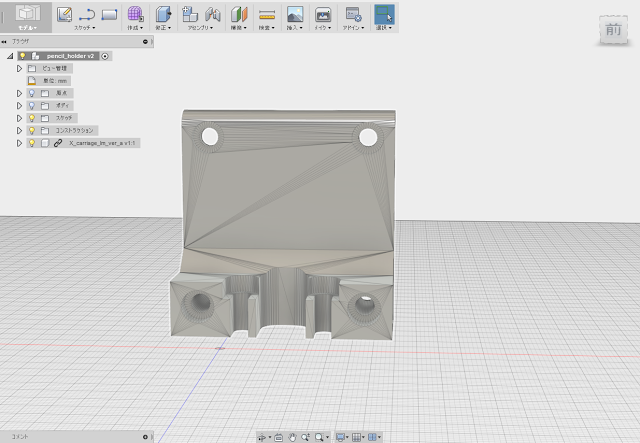The width and height of the screenshot is (640, 443).
Task: Expand the ビュー管理 folder
Action: [x=19, y=69]
